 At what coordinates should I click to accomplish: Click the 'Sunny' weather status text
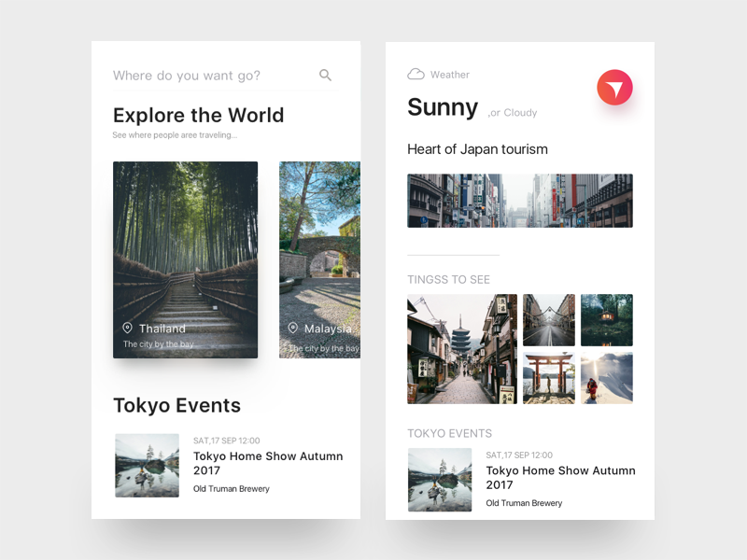(443, 107)
